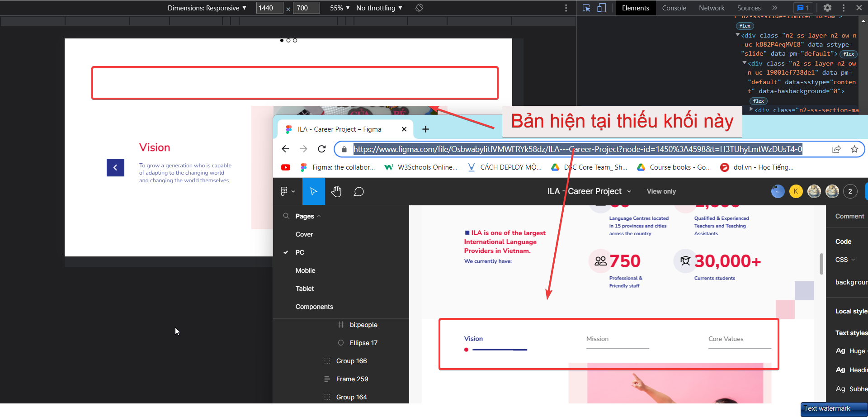Select the second carousel dot
The image size is (868, 417).
click(288, 40)
